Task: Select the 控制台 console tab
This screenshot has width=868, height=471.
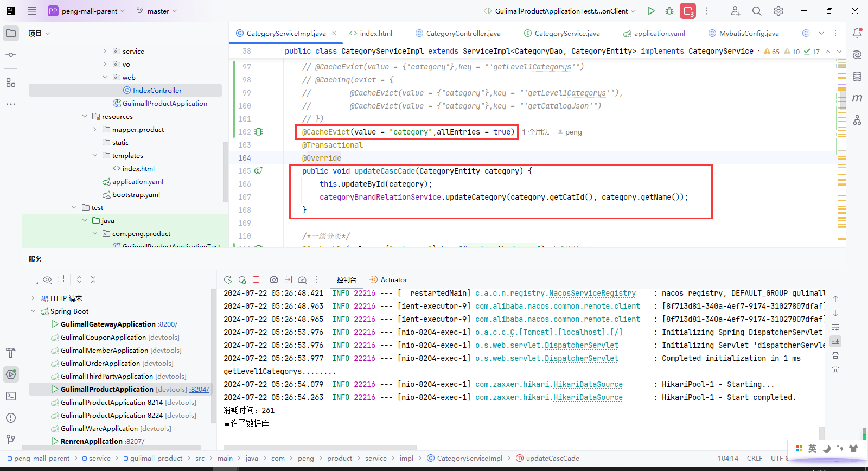Action: point(346,279)
